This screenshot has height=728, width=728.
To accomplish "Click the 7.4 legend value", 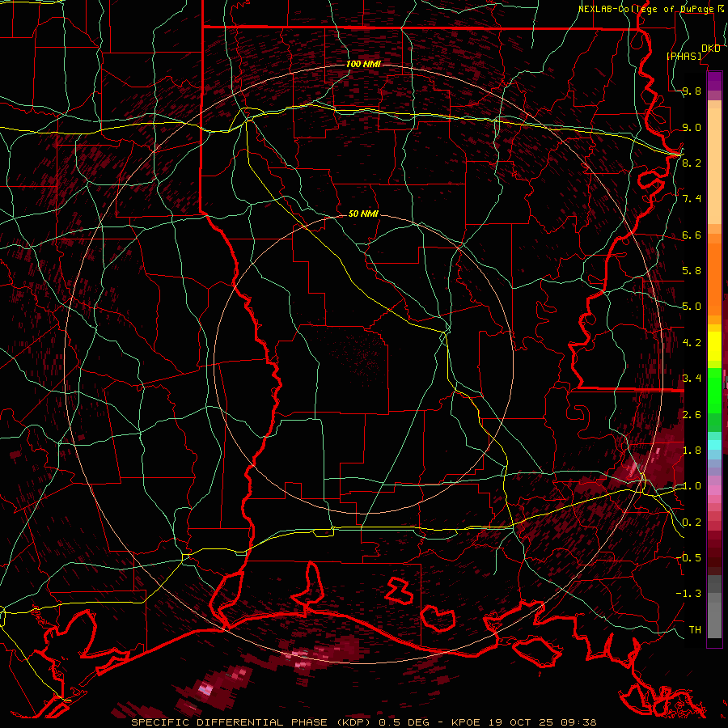I will [x=692, y=199].
